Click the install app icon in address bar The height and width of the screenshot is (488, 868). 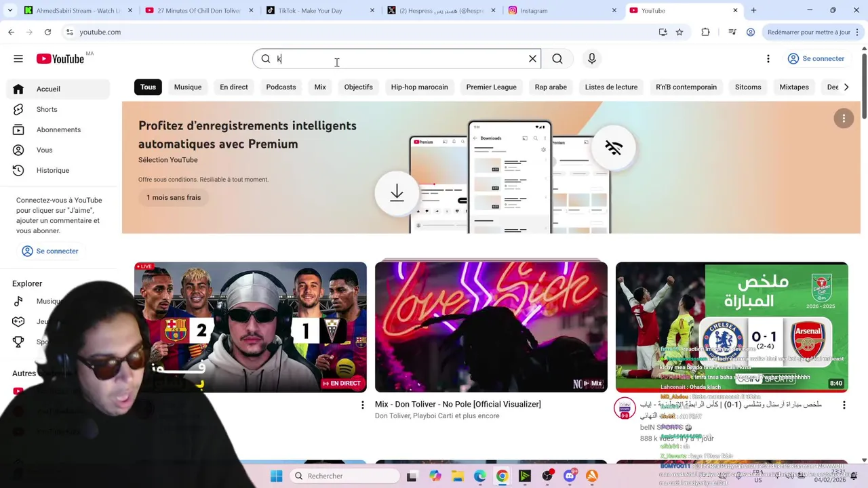coord(663,32)
